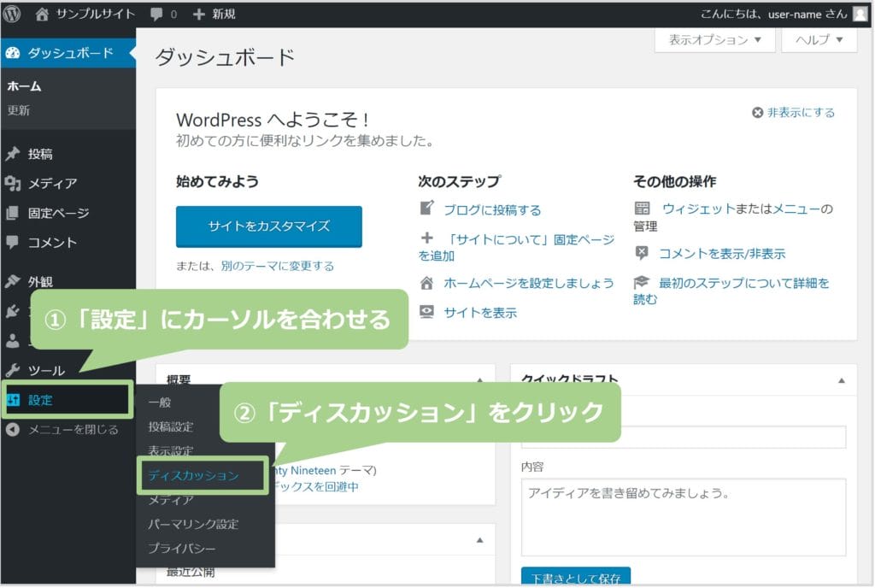The height and width of the screenshot is (588, 875).
Task: Select 一般 in the 設定 flyout
Action: click(x=160, y=403)
